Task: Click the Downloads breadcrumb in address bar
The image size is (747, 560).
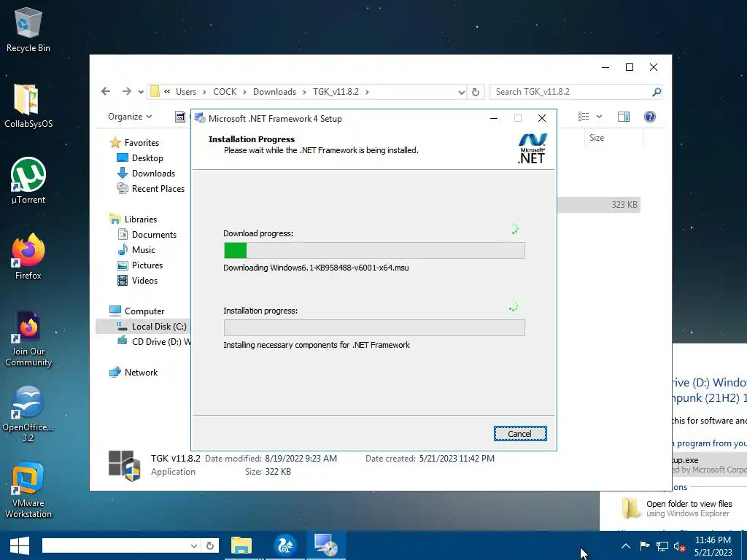Action: 274,92
